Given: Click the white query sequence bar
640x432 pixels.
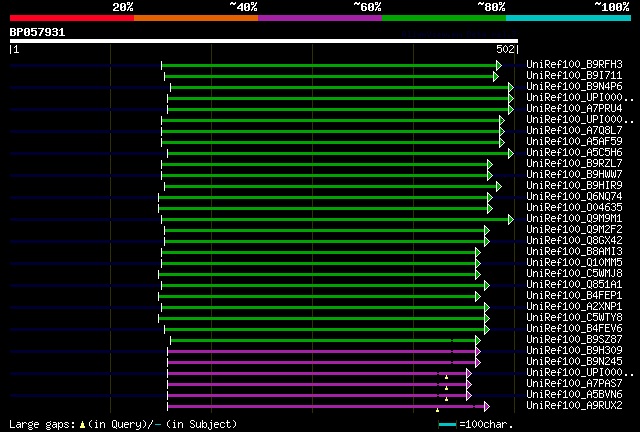Looking at the screenshot, I should coord(264,41).
